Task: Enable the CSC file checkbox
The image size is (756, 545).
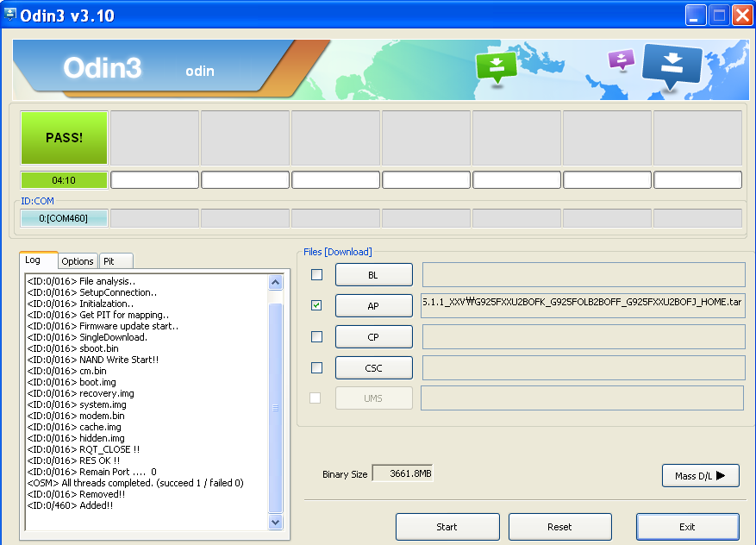Action: tap(316, 368)
